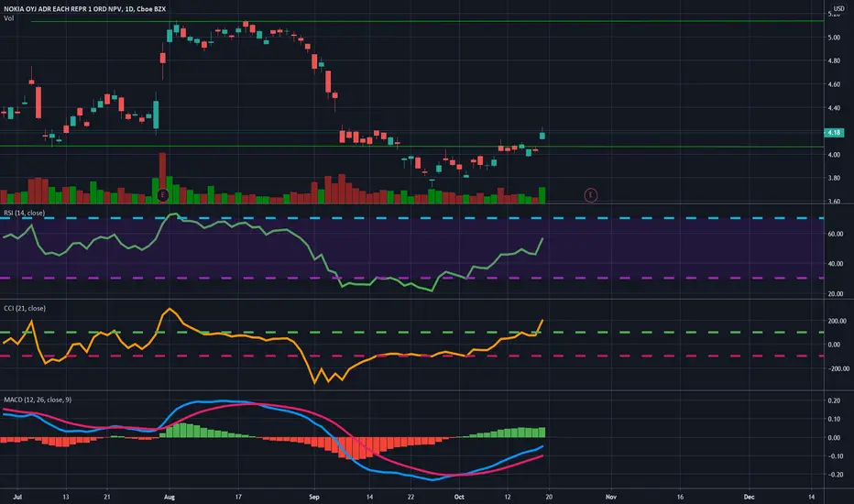
Task: Select the NOKIA OYJ ADR symbol title
Action: pos(85,9)
